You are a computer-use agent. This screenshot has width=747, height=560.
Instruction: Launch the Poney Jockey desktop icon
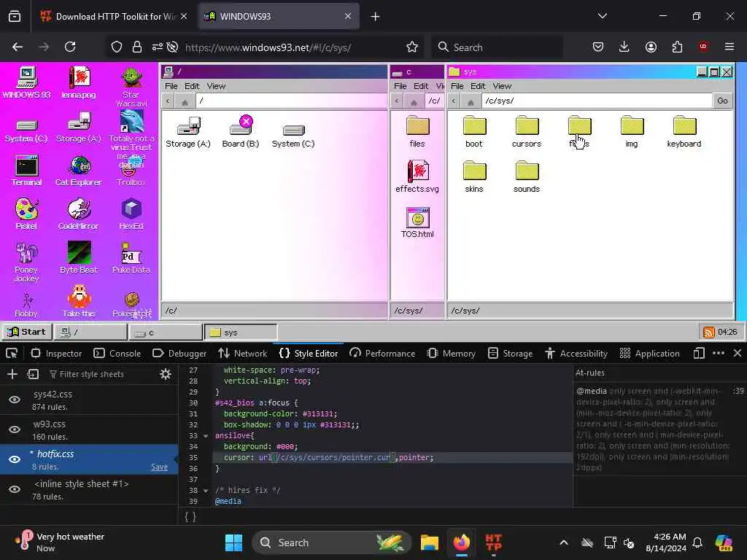tap(26, 262)
